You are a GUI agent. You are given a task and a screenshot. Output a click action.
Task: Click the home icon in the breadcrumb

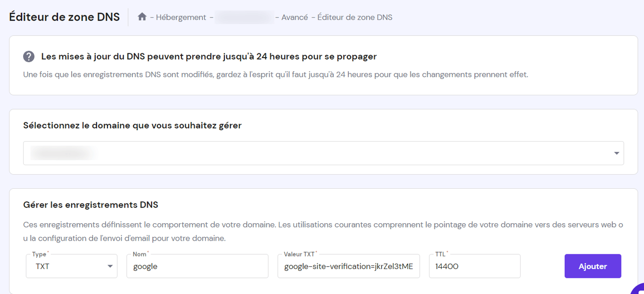click(142, 16)
